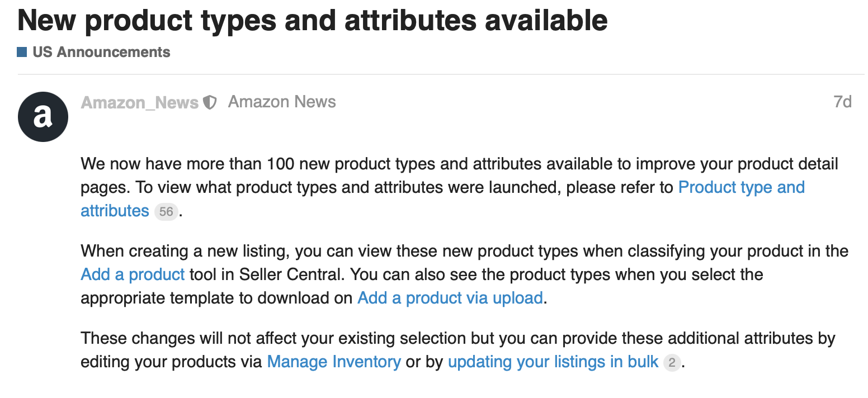The width and height of the screenshot is (868, 398).
Task: Click the topic title New product types heading
Action: (x=313, y=20)
